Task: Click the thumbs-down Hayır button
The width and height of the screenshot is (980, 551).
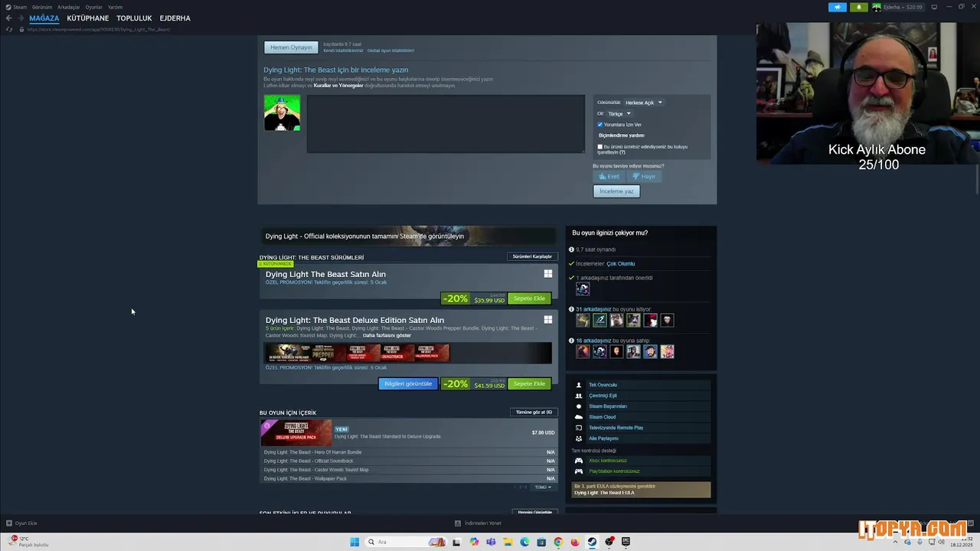Action: click(x=644, y=176)
